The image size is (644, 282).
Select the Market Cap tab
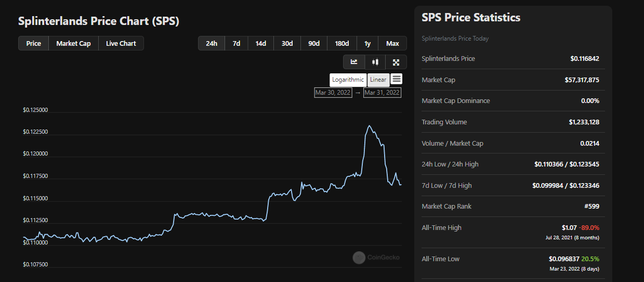click(73, 43)
